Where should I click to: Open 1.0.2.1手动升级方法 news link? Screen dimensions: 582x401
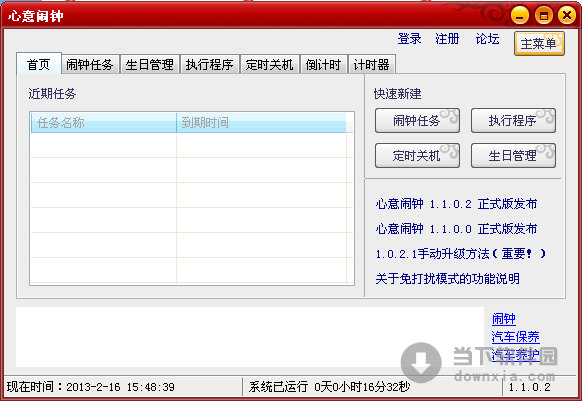pos(461,254)
